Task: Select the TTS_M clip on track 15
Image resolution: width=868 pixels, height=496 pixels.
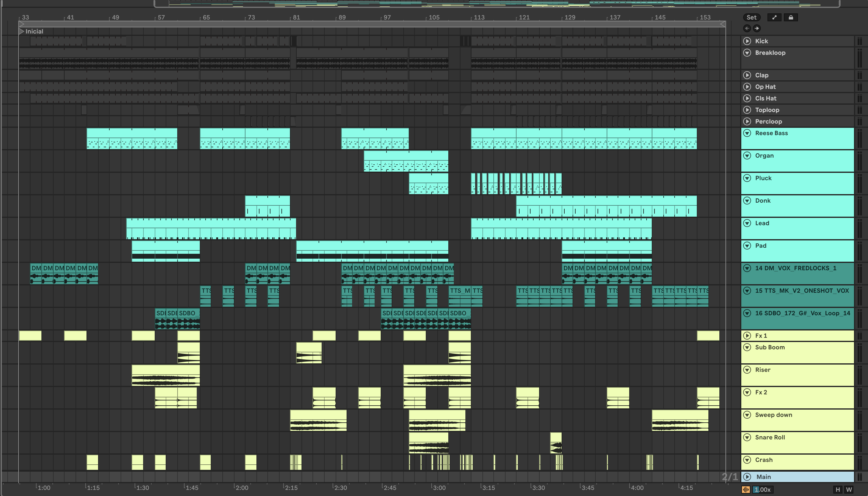Action: (x=460, y=296)
